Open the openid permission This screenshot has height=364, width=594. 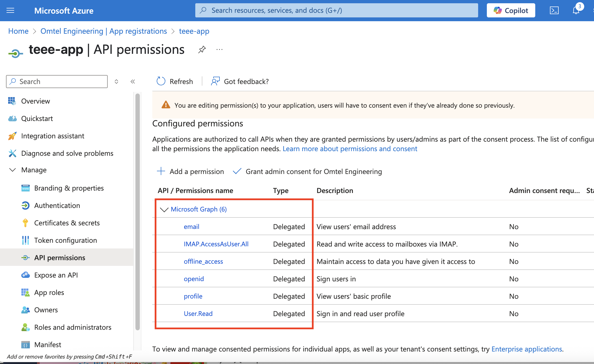(194, 279)
